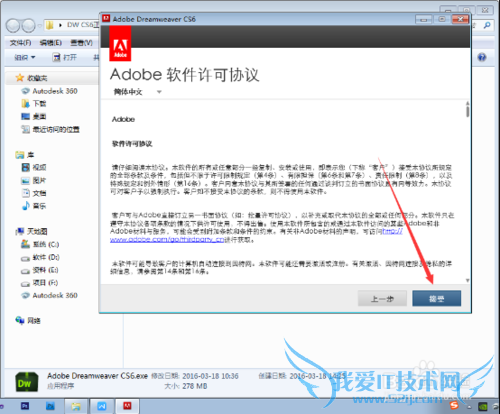Click the blue app taskbar button beside Explorer
The height and width of the screenshot is (414, 500).
click(102, 406)
